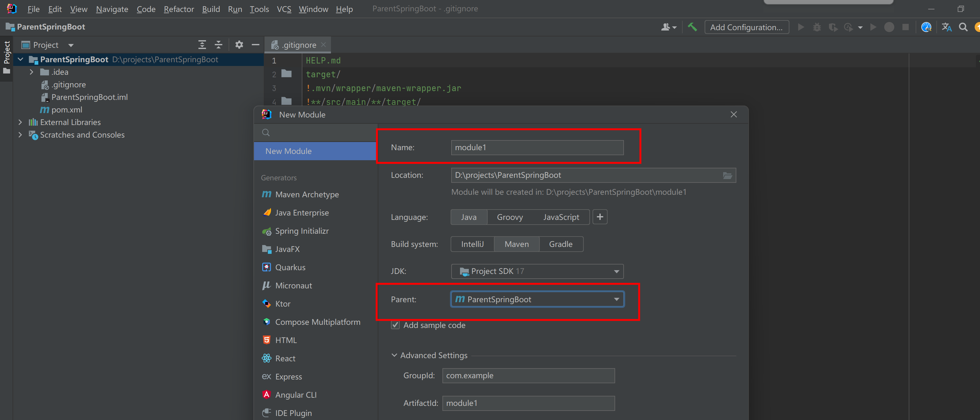Click the Debug bug icon in toolbar

817,27
